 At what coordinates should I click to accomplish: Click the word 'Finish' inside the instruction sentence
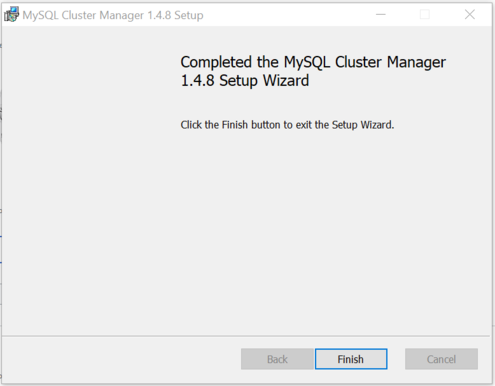[235, 125]
